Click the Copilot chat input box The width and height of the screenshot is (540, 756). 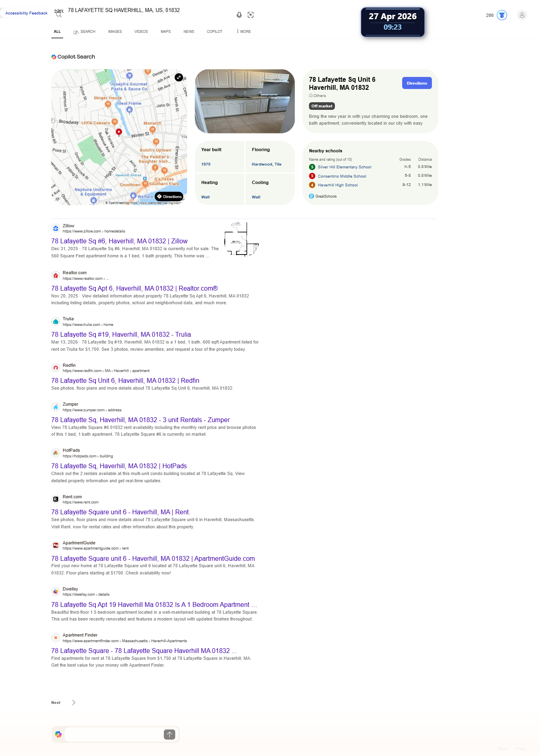[x=113, y=734]
